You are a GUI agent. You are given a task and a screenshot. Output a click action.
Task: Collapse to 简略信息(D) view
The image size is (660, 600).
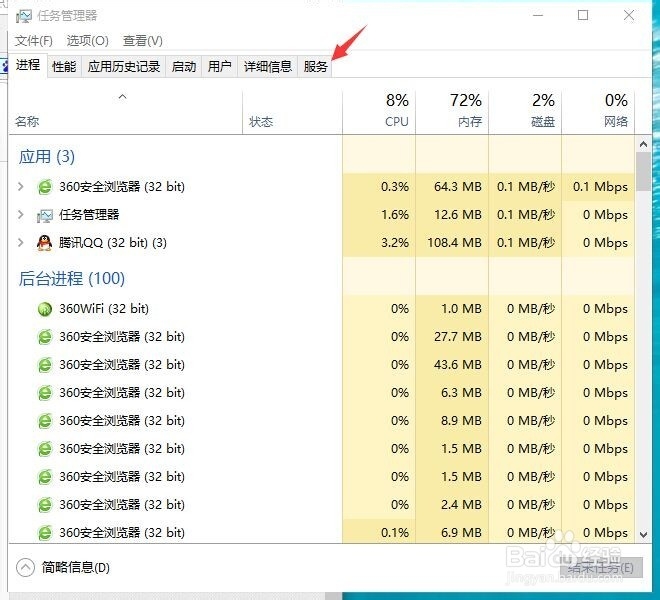63,568
